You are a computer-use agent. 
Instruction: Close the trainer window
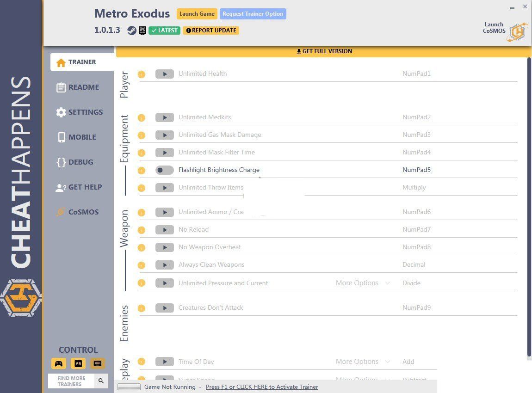pyautogui.click(x=525, y=6)
